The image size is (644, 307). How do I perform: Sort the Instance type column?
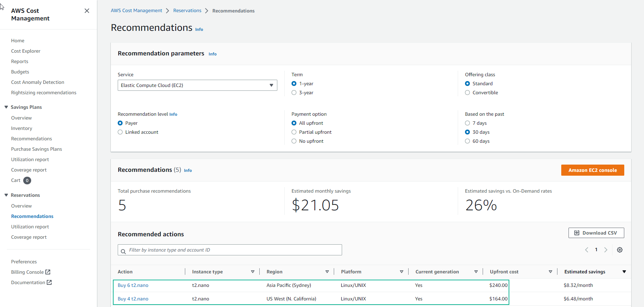253,272
